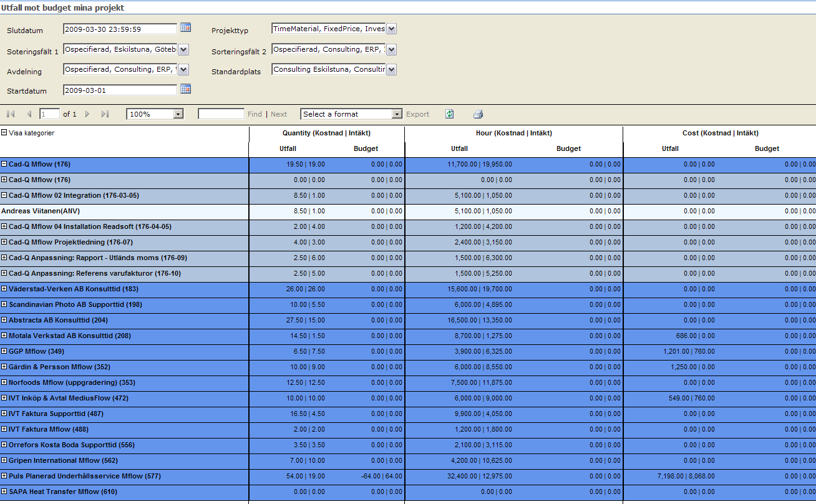Click the Startdatum date field

pos(120,90)
